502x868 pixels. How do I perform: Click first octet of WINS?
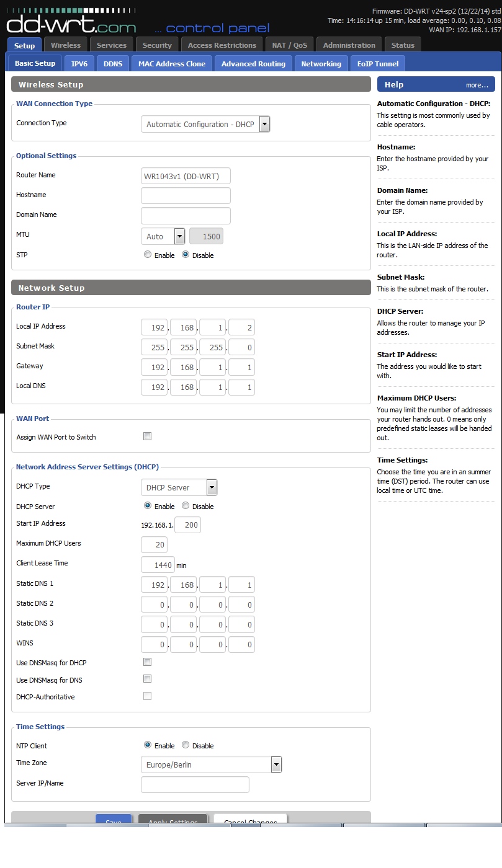pyautogui.click(x=154, y=645)
